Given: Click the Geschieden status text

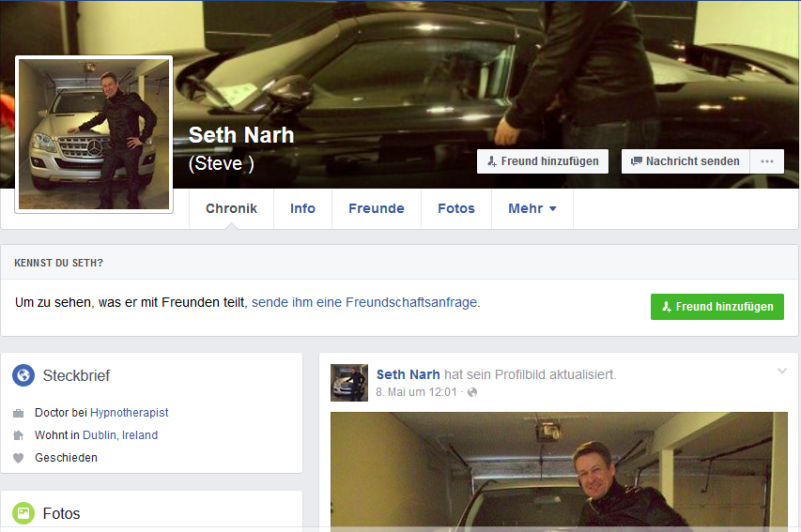Looking at the screenshot, I should (x=66, y=458).
